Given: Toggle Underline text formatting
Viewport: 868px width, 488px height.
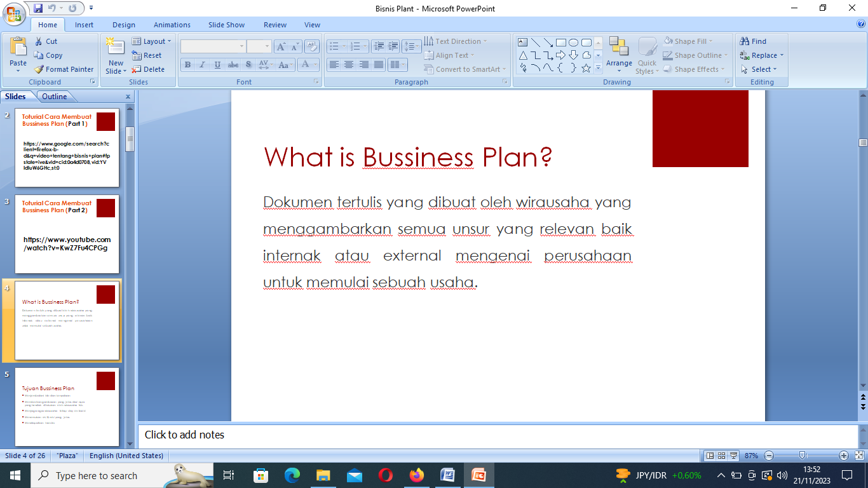Looking at the screenshot, I should click(218, 65).
